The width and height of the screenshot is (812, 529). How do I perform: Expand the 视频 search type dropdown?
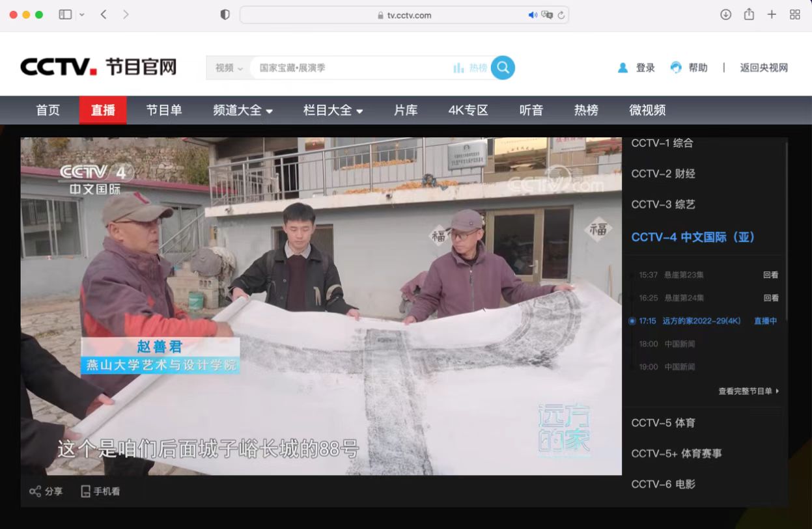(229, 68)
